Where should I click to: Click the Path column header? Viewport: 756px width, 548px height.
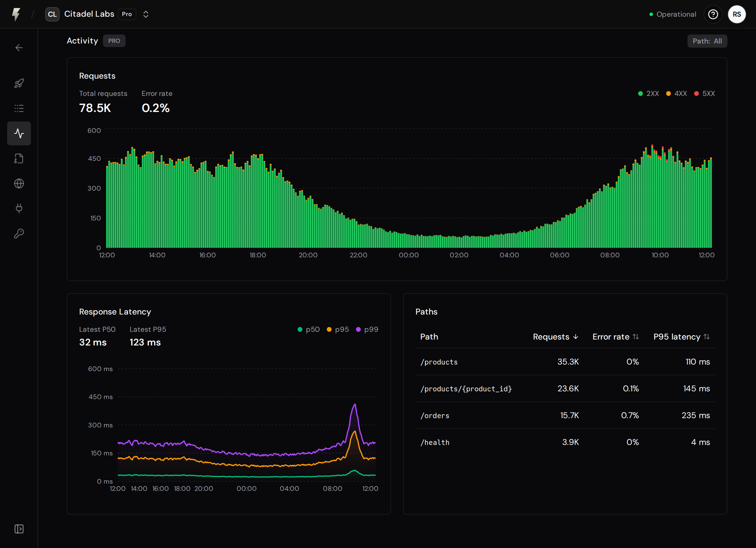[x=429, y=337]
